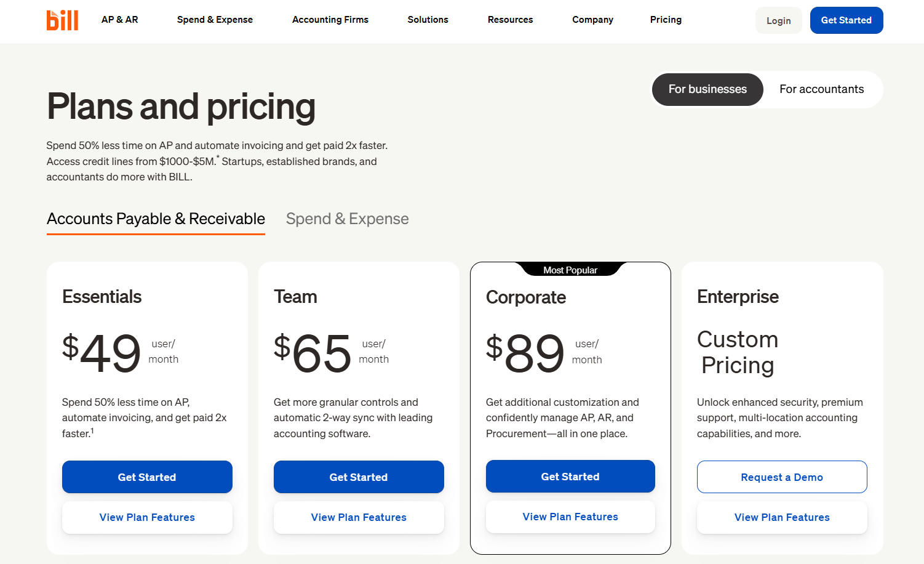Click the Login button

pos(779,20)
